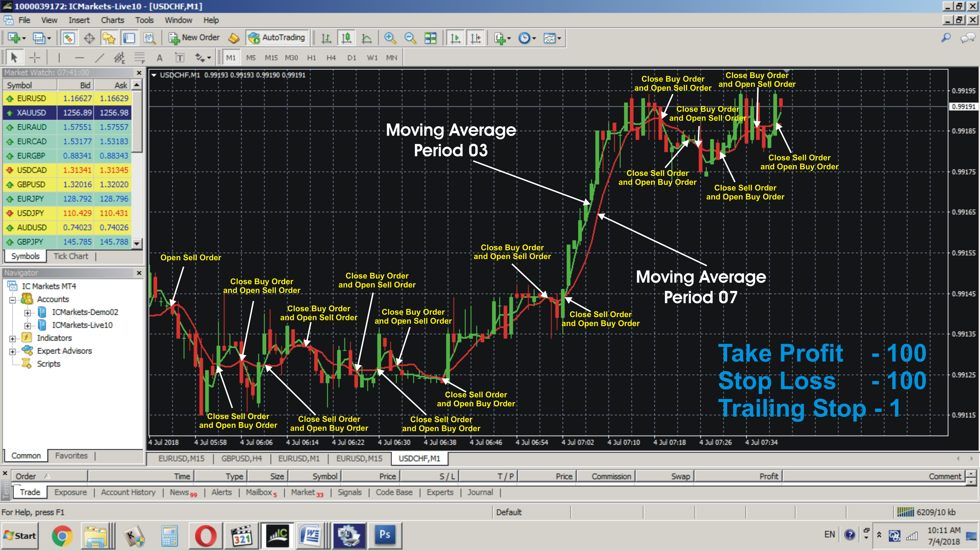Toggle the Market Watch panel button
This screenshot has width=980, height=551.
click(x=69, y=38)
